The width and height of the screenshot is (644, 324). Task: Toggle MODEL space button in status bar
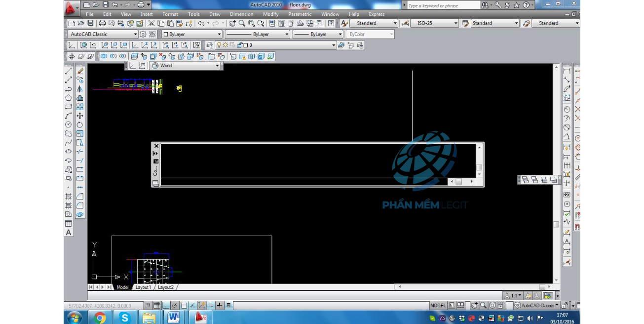438,306
